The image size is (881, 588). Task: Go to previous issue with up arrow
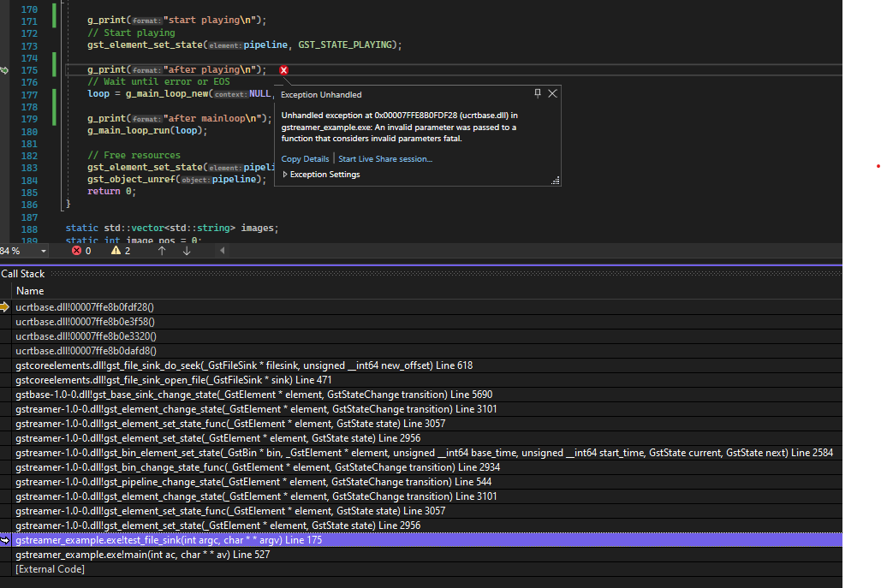(162, 251)
